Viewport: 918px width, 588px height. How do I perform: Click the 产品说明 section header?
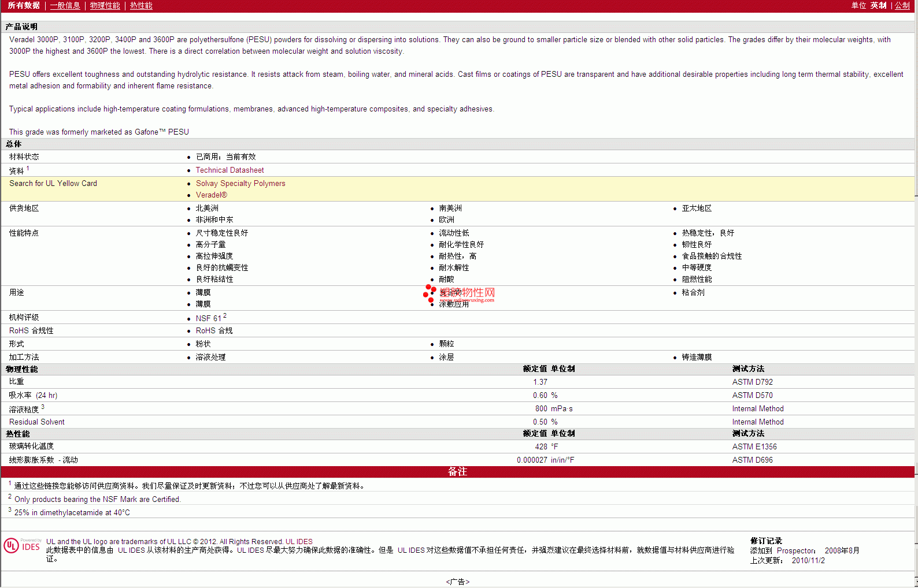21,27
